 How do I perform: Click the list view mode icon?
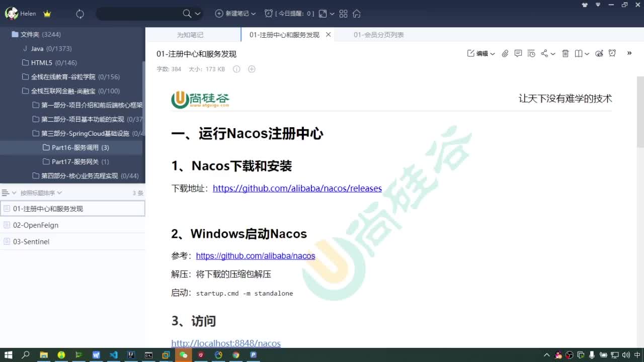[6, 193]
